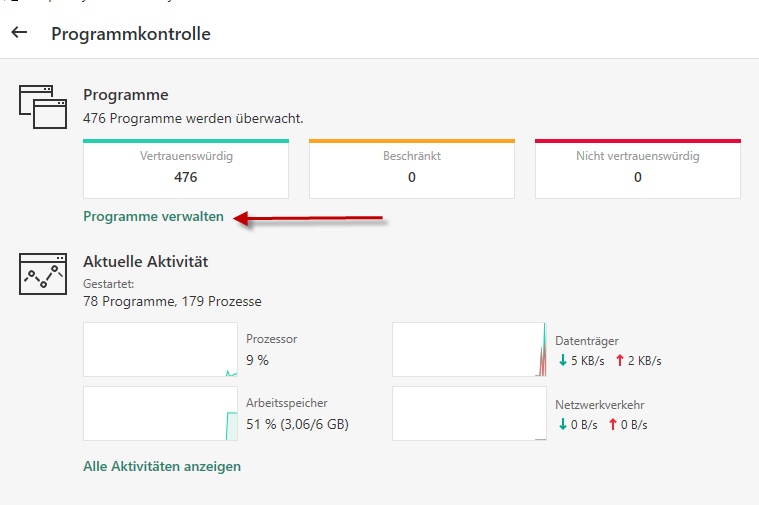This screenshot has width=759, height=505.
Task: Select the Nicht vertrauenswürdig category box
Action: (638, 168)
